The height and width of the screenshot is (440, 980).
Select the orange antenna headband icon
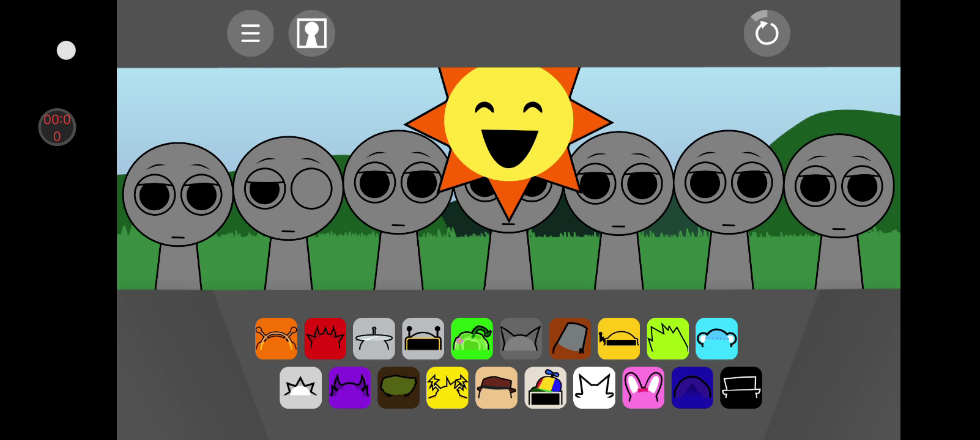coord(276,339)
